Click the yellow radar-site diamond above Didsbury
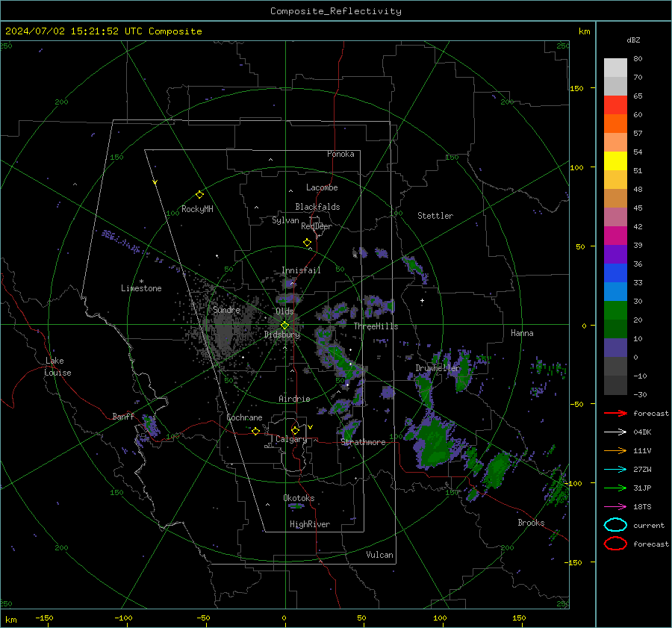Screen dimensions: 672x628 click(x=284, y=326)
